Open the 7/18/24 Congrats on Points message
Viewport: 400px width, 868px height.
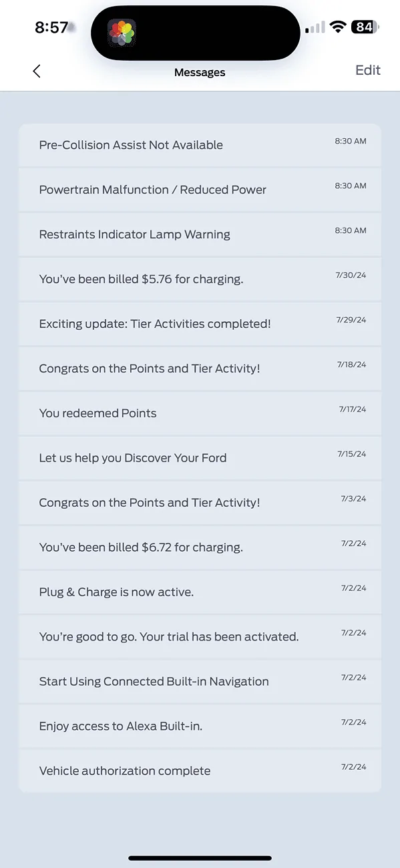[x=200, y=369]
